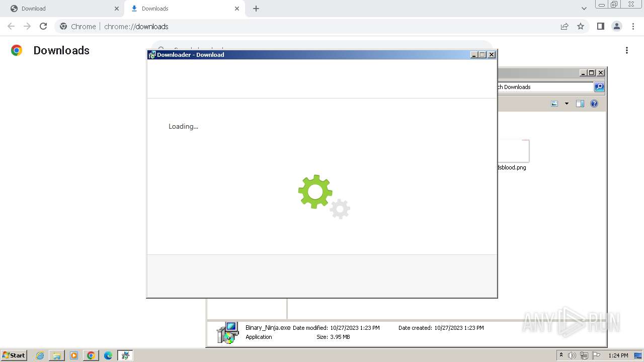644x362 pixels.
Task: Open volume control in tray
Action: (x=572, y=355)
